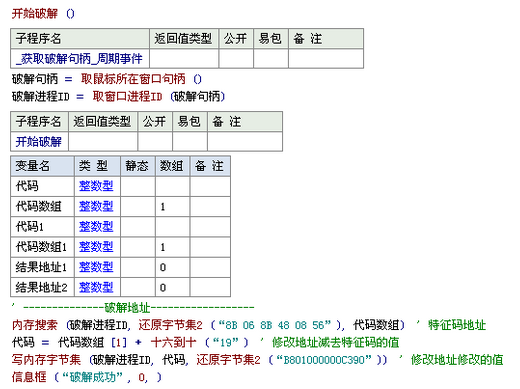The width and height of the screenshot is (520, 389).
Task: Click the 类 型 column header
Action: pyautogui.click(x=97, y=166)
